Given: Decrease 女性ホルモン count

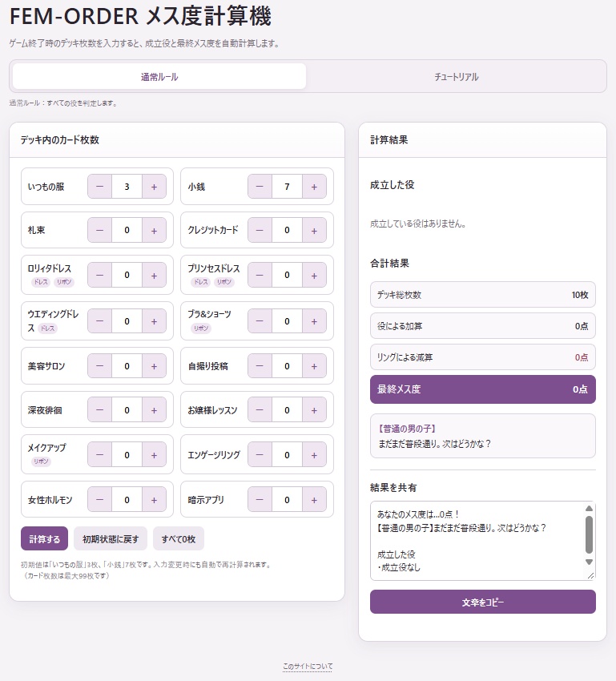Looking at the screenshot, I should pyautogui.click(x=100, y=500).
